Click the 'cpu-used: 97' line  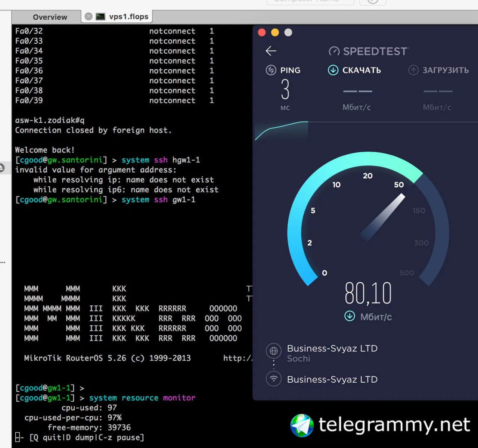(x=89, y=408)
